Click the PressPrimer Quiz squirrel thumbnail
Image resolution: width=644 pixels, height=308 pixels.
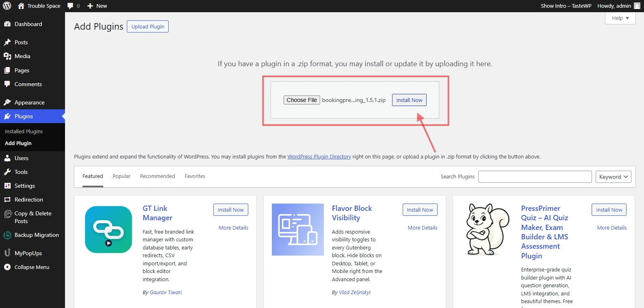click(x=487, y=230)
